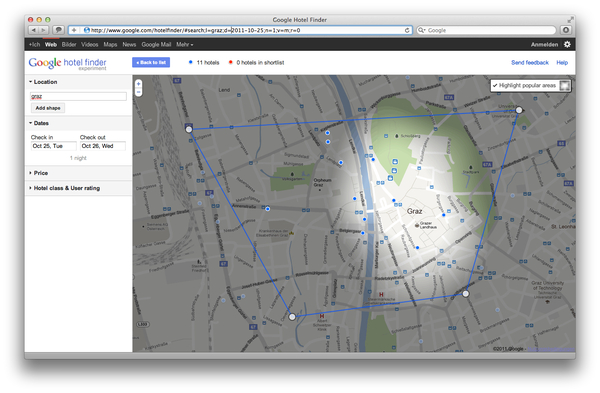Viewport: 600px width, 393px height.
Task: Reload the page with the refresh icon
Action: [x=407, y=30]
